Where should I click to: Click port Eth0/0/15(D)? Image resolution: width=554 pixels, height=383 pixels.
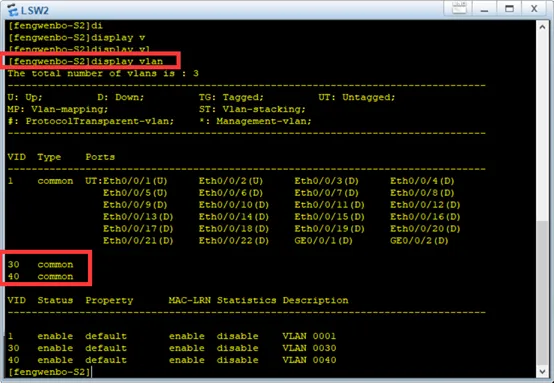pyautogui.click(x=329, y=217)
